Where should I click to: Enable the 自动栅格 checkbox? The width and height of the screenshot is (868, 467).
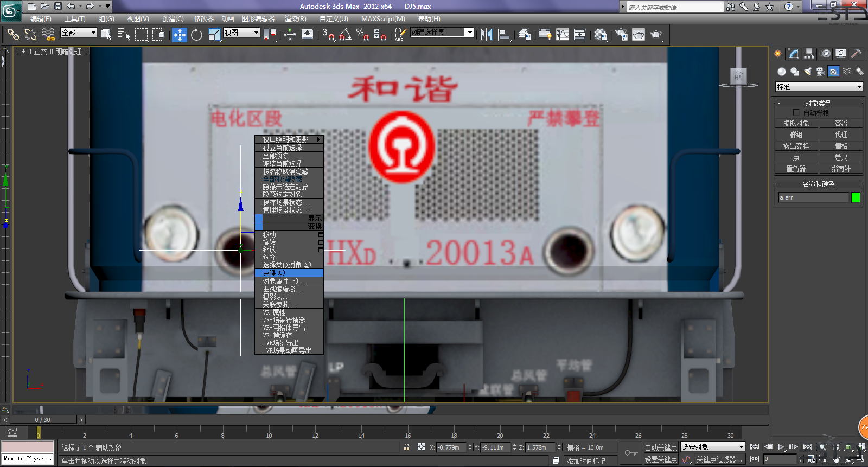pyautogui.click(x=796, y=113)
